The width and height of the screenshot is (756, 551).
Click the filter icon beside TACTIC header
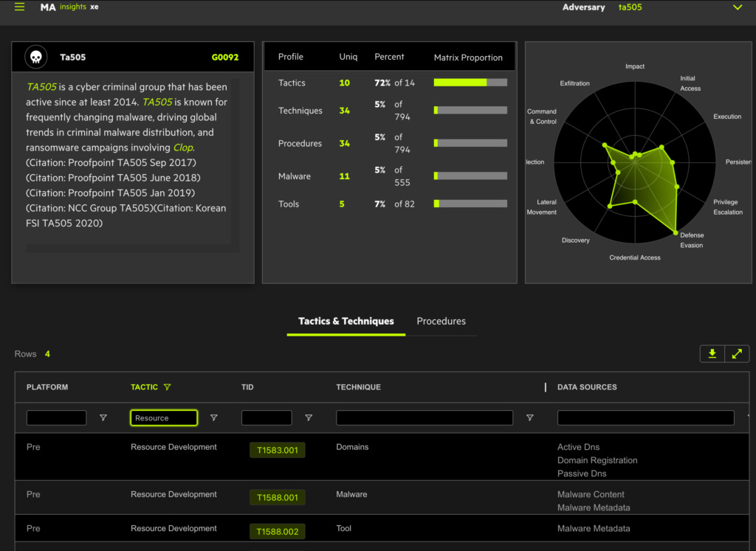coord(168,387)
